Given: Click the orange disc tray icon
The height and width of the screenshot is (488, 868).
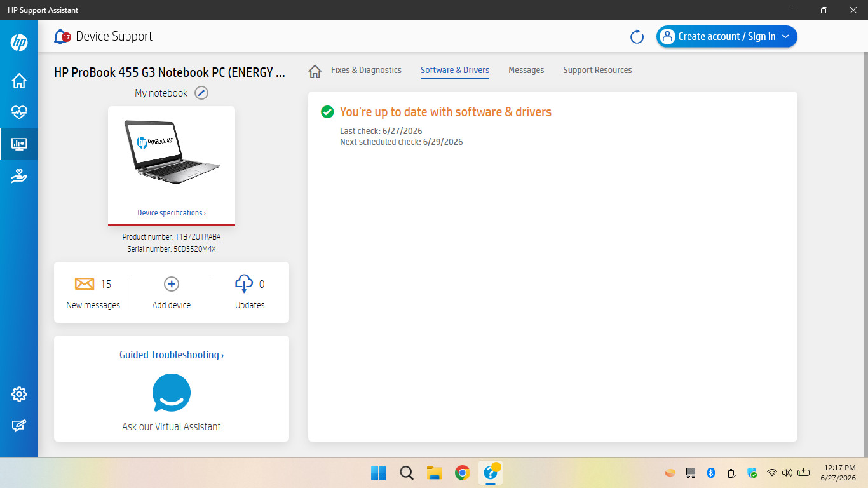Looking at the screenshot, I should tap(670, 473).
